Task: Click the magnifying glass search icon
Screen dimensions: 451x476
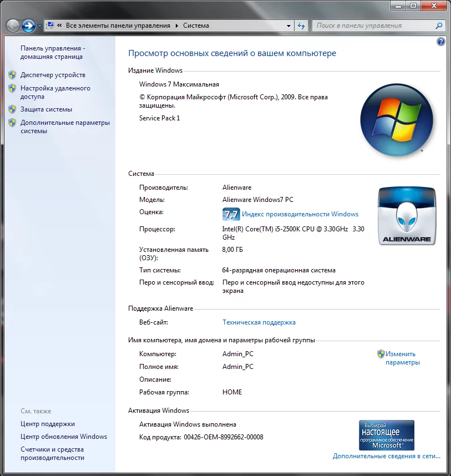Action: coord(439,26)
